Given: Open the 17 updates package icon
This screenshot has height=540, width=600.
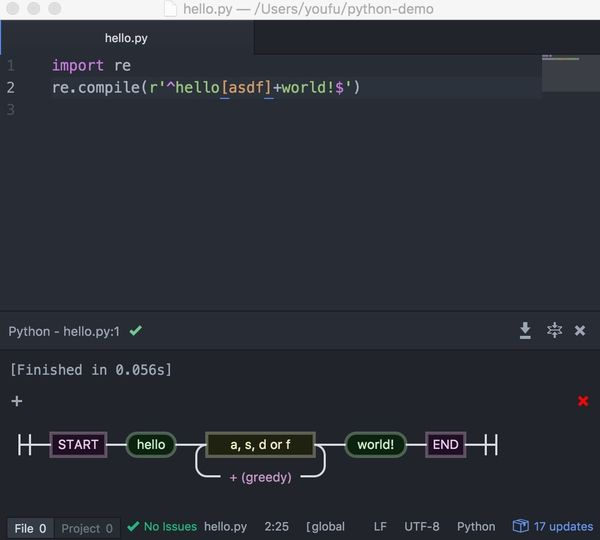Looking at the screenshot, I should [520, 526].
